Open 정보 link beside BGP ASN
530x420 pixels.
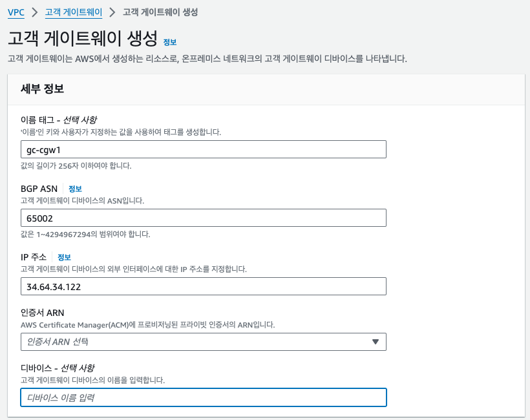(75, 189)
